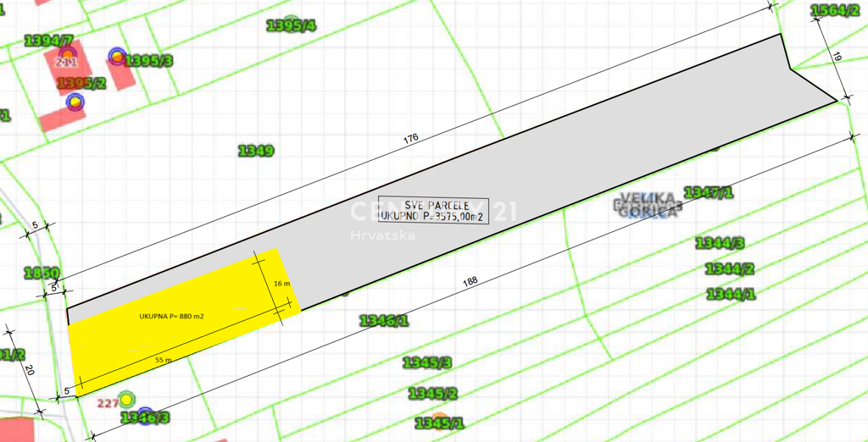Click parcel number 1344/2

[729, 269]
